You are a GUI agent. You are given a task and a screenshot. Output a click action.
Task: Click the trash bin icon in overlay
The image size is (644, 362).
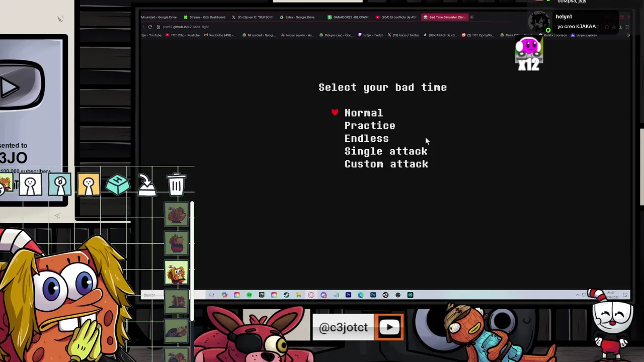(176, 184)
